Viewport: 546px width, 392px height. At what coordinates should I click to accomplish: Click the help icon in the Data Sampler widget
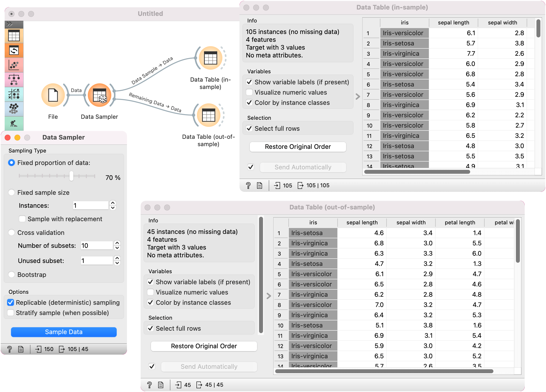pyautogui.click(x=10, y=349)
